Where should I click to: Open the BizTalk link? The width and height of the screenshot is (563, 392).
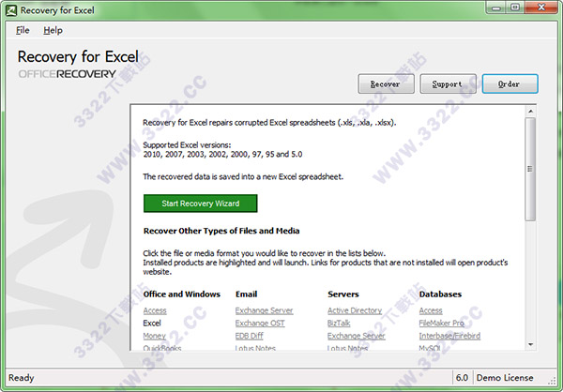[339, 324]
